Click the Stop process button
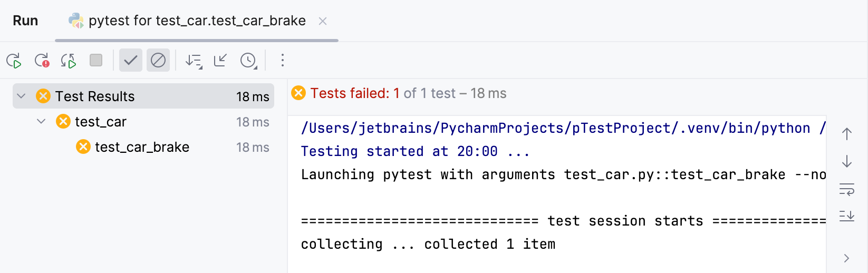 click(96, 61)
